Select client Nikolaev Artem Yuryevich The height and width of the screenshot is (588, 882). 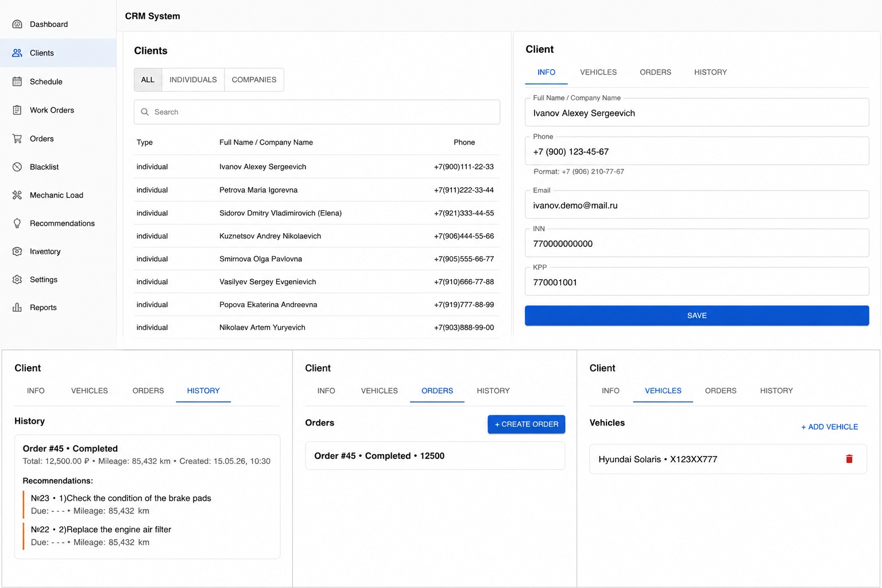pyautogui.click(x=317, y=327)
